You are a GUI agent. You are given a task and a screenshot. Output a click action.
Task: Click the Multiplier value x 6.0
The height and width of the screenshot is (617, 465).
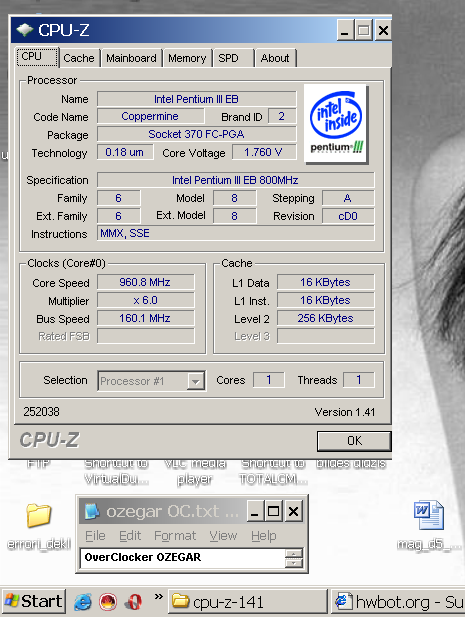click(x=146, y=301)
